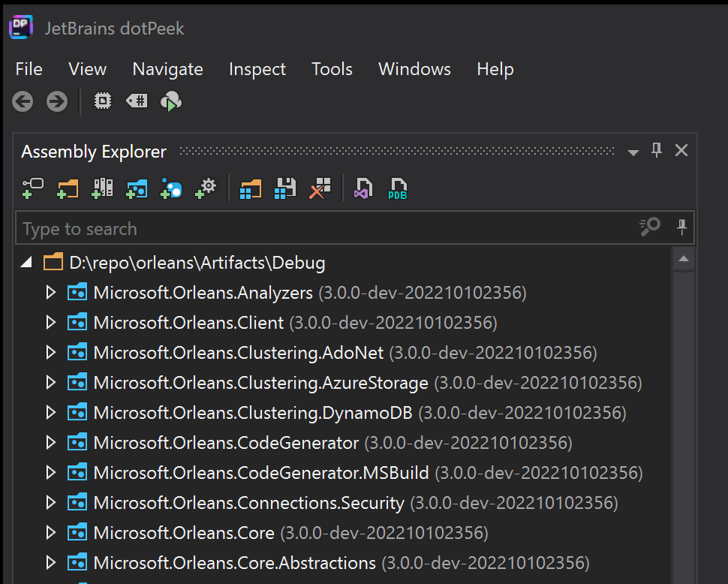Click the Microsoft.Orleans.Core package icon
Viewport: 728px width, 584px height.
coord(77,532)
